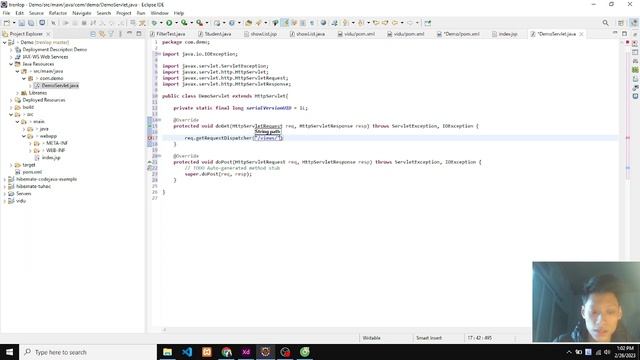Viewport: 640px width, 360px height.
Task: Collapse the Java Resources node
Action: [11, 64]
